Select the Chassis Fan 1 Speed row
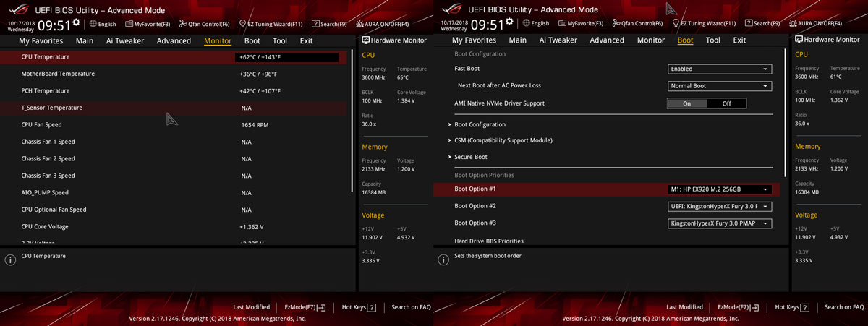This screenshot has width=868, height=326. (x=174, y=142)
